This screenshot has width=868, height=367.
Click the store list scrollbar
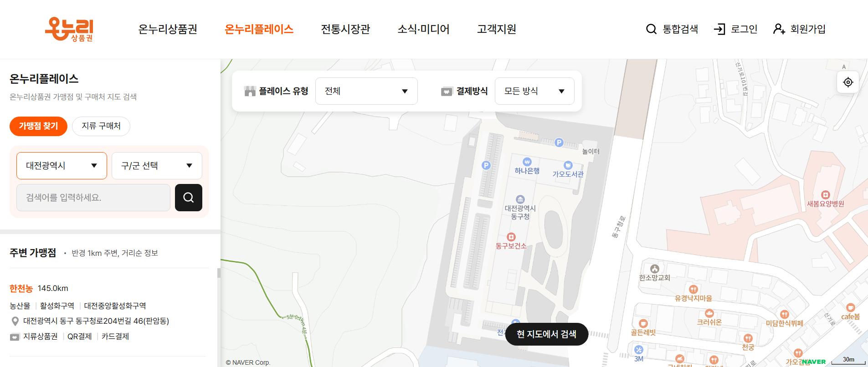click(x=219, y=273)
